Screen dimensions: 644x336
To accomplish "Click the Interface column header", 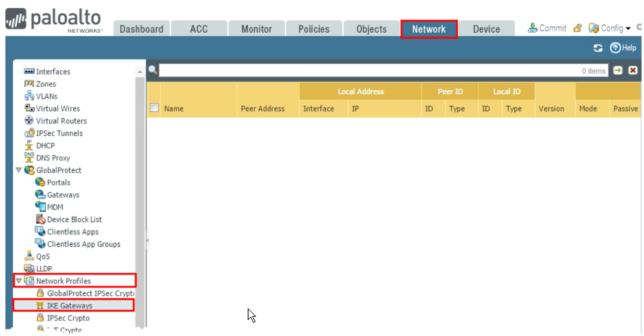I will [x=319, y=109].
